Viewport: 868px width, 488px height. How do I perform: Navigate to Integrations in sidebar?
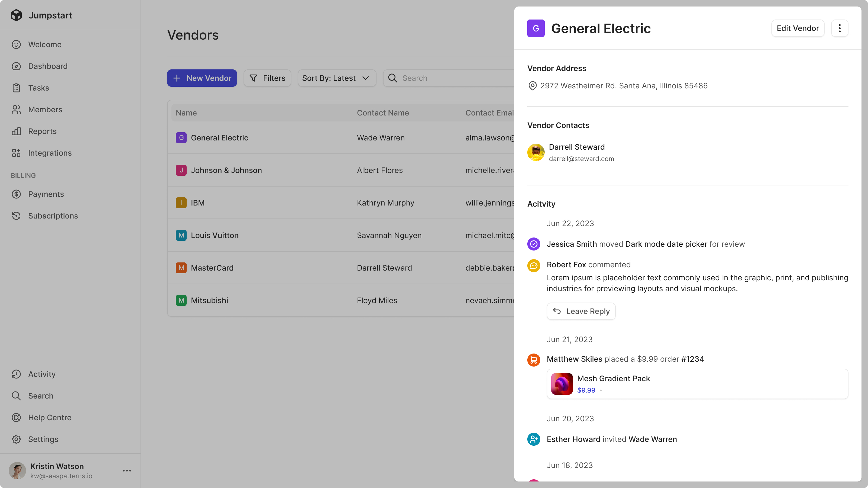tap(50, 153)
